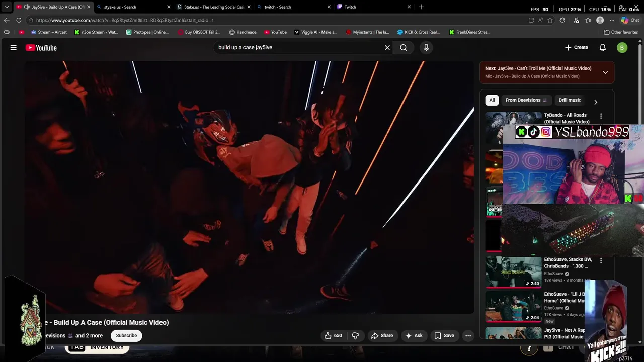The image size is (644, 362).
Task: Collapse the Mix playlist panel chevron
Action: [x=605, y=72]
